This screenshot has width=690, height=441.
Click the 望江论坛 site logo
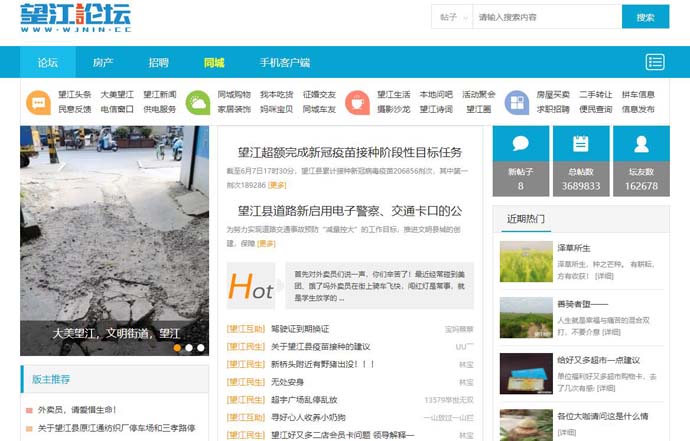click(76, 18)
